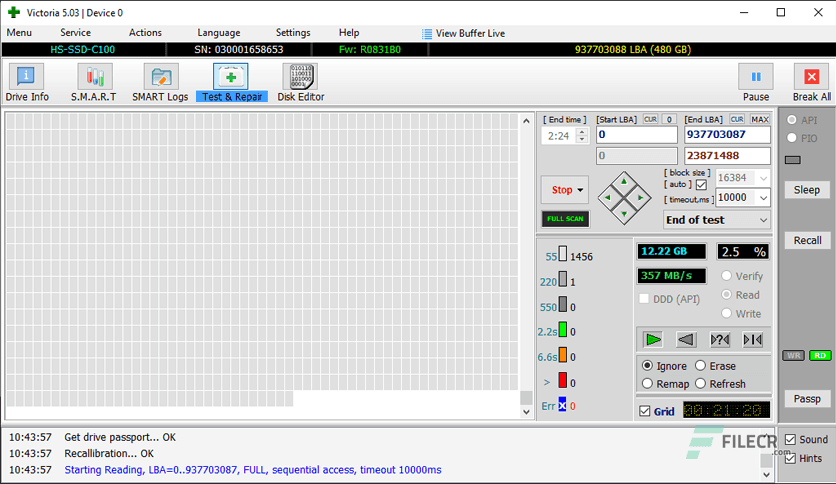
Task: Select the Write radio option
Action: (x=726, y=313)
